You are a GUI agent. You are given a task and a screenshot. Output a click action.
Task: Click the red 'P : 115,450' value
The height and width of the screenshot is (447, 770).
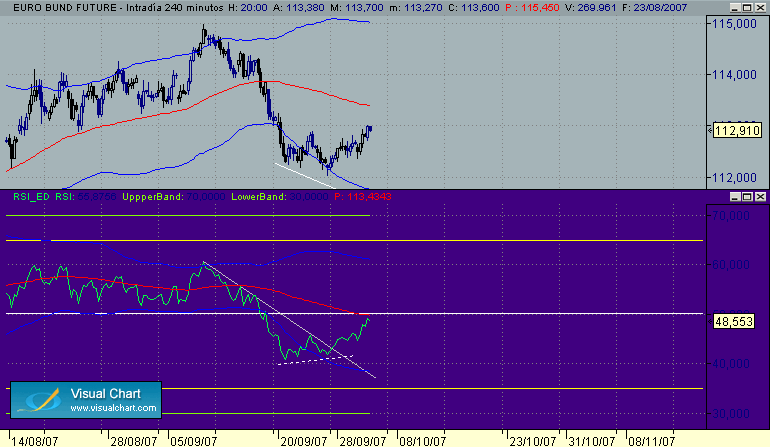pyautogui.click(x=532, y=8)
